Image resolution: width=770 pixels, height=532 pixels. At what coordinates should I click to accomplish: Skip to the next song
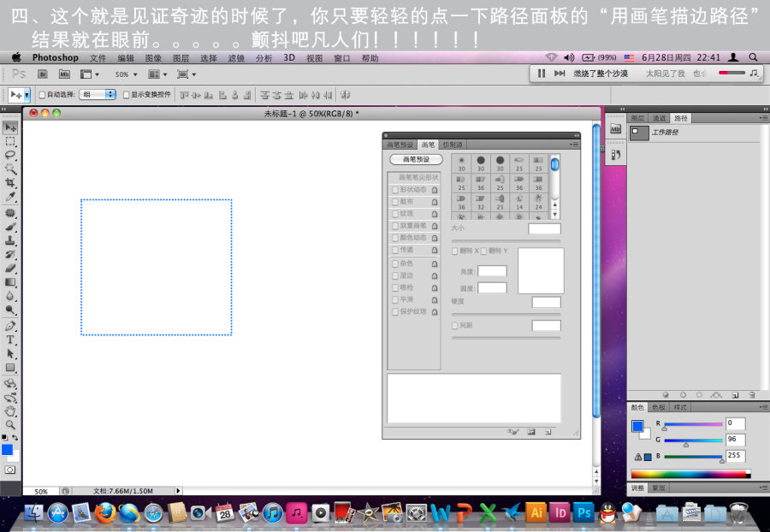(560, 73)
